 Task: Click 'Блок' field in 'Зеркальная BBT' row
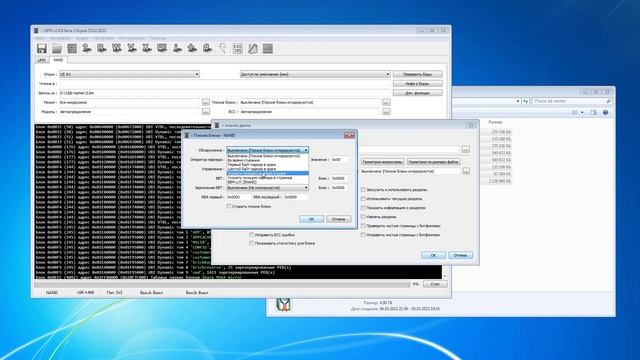click(x=339, y=188)
